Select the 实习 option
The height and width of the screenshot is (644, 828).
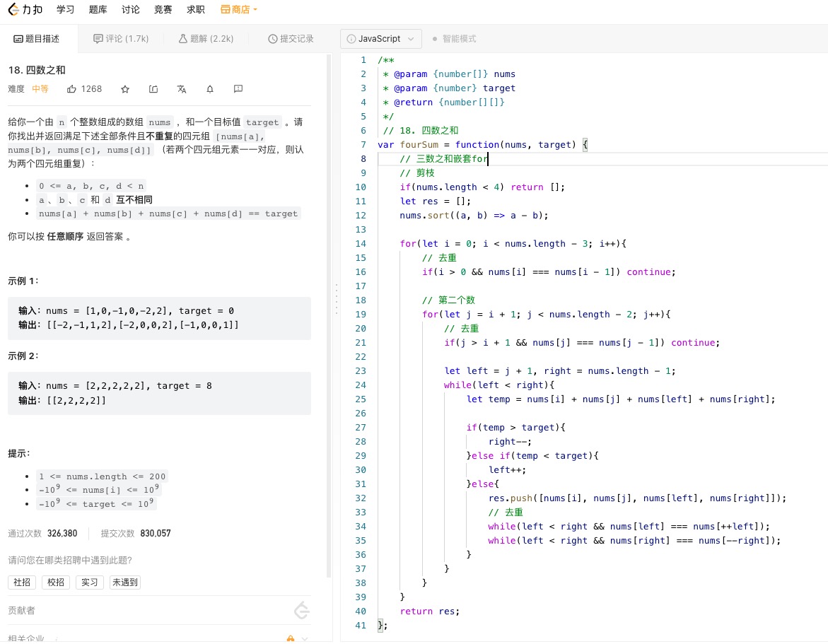(x=89, y=582)
